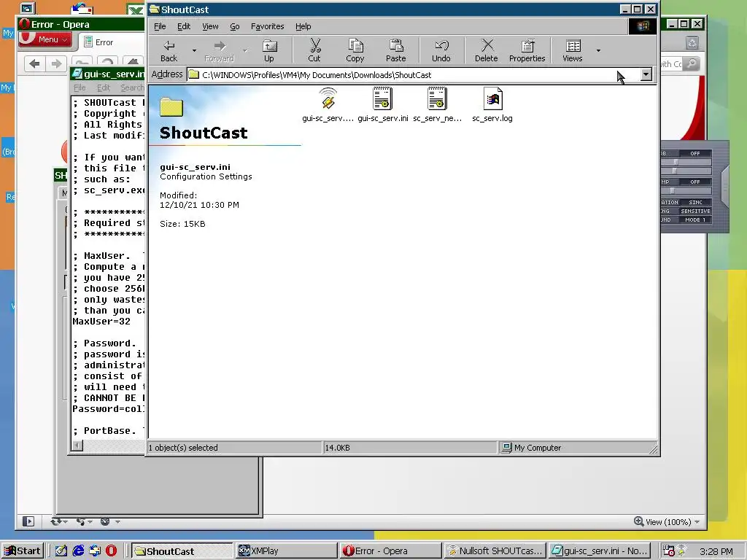Click Notepad's horizontal scrollbar left arrow
The width and height of the screenshot is (747, 560).
click(77, 446)
